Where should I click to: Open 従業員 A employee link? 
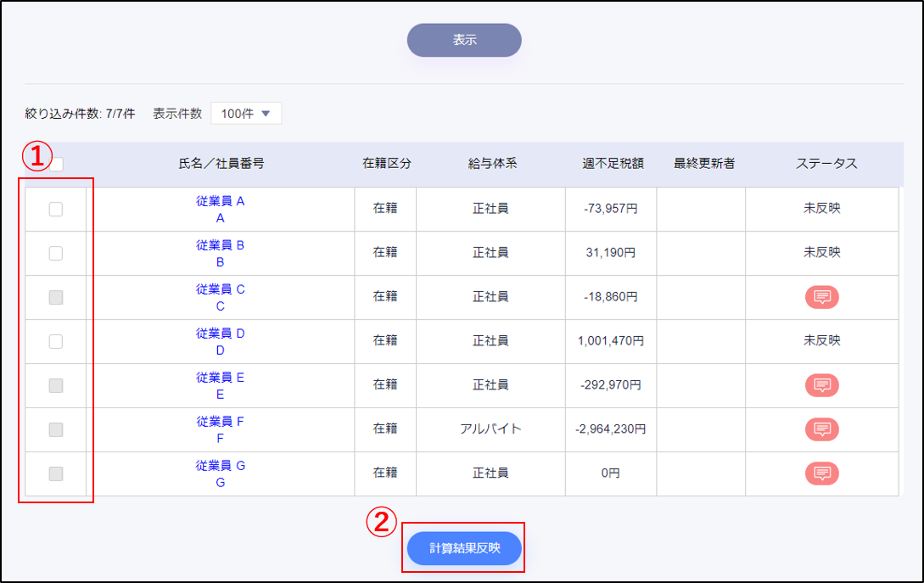tap(221, 202)
